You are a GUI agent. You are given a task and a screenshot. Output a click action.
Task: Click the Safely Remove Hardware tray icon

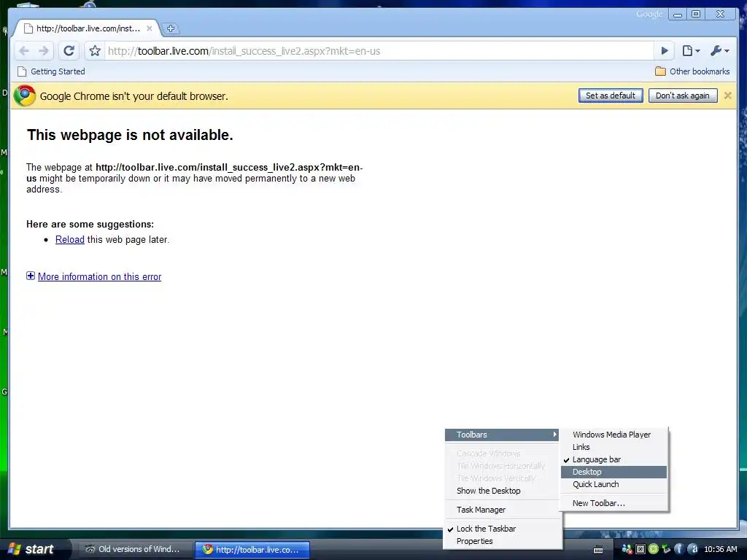click(x=666, y=549)
